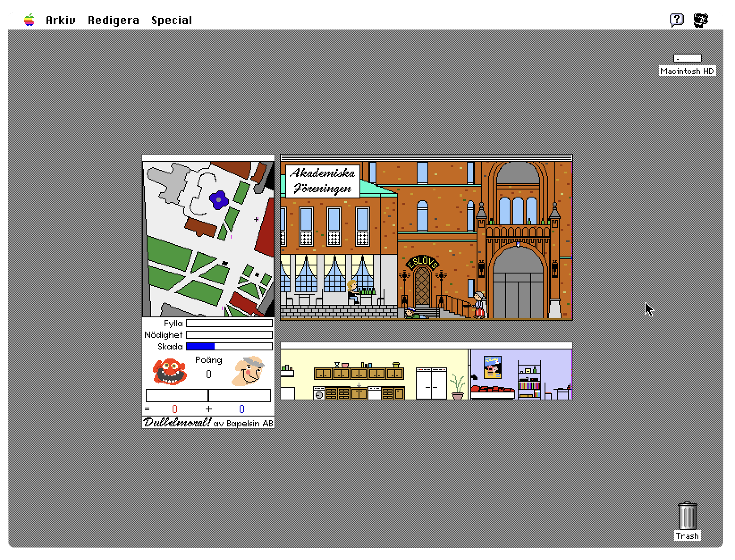Open the Arkiv menu
The height and width of the screenshot is (560, 735).
click(60, 20)
